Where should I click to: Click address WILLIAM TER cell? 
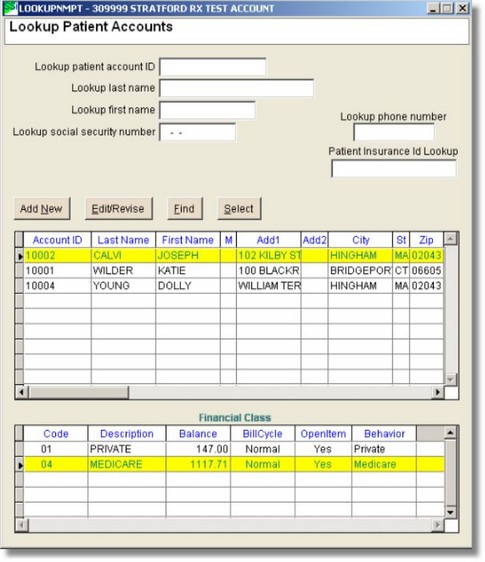click(x=268, y=286)
